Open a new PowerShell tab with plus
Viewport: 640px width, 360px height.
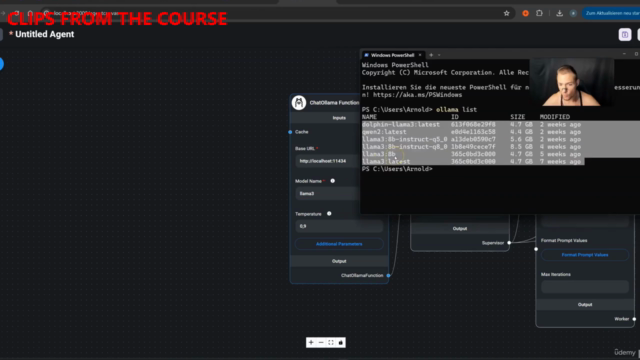[x=431, y=55]
